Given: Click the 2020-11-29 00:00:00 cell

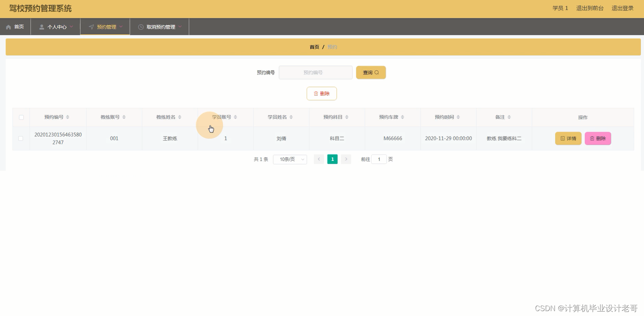Looking at the screenshot, I should click(x=448, y=139).
